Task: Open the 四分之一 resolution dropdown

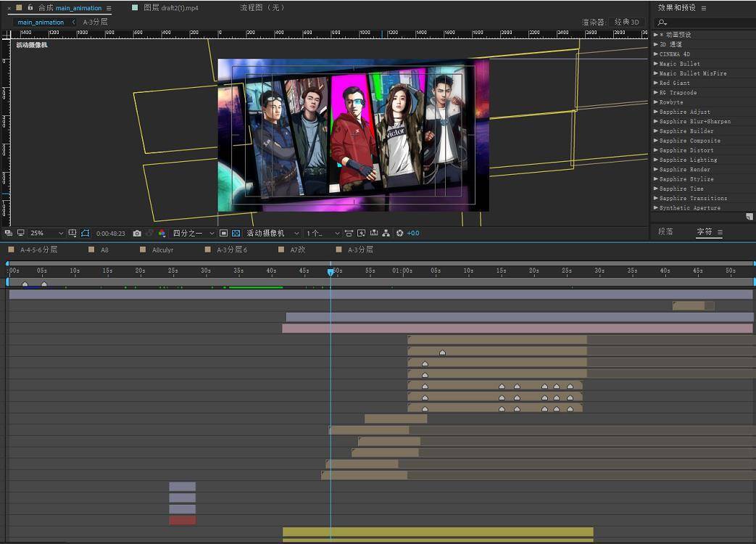Action: 194,234
